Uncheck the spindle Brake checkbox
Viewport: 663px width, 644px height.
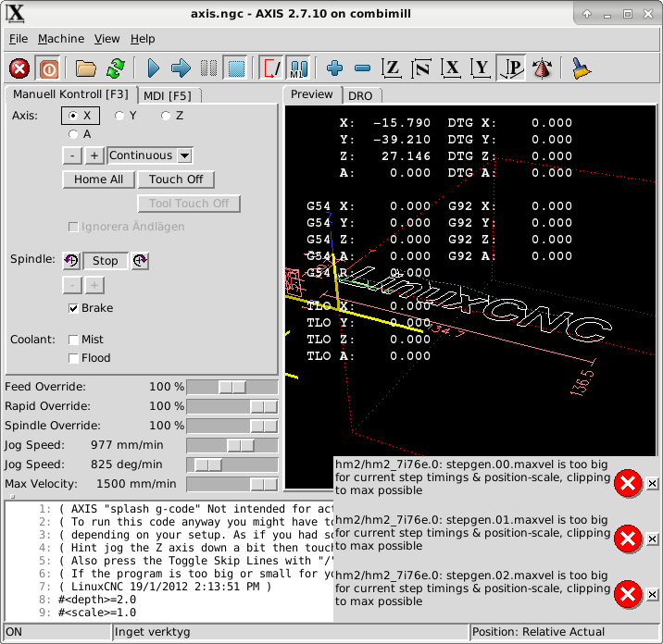pos(73,308)
